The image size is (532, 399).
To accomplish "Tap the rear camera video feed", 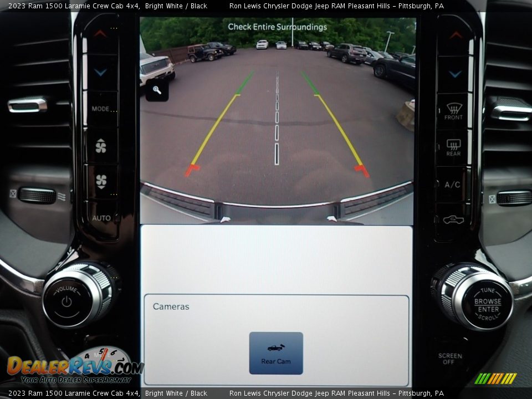I will (x=277, y=120).
